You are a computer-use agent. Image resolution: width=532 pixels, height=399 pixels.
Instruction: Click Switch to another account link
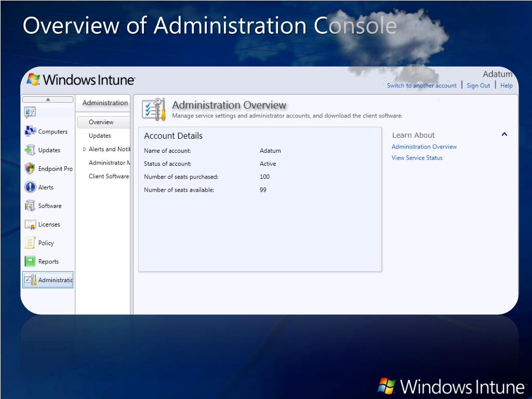422,86
